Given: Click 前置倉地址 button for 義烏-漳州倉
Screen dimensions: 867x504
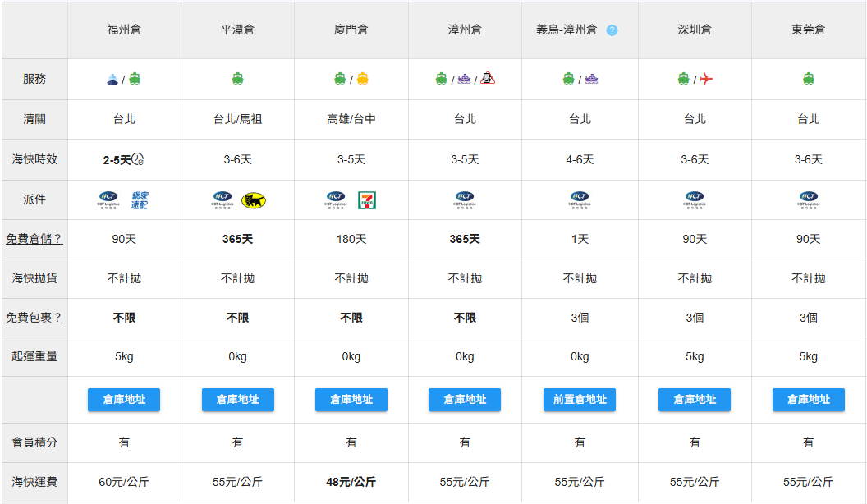Looking at the screenshot, I should [x=580, y=400].
